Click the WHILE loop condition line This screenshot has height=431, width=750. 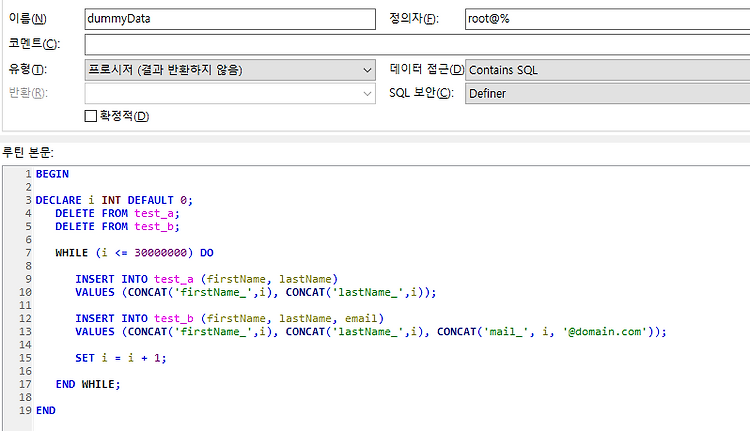pyautogui.click(x=134, y=253)
